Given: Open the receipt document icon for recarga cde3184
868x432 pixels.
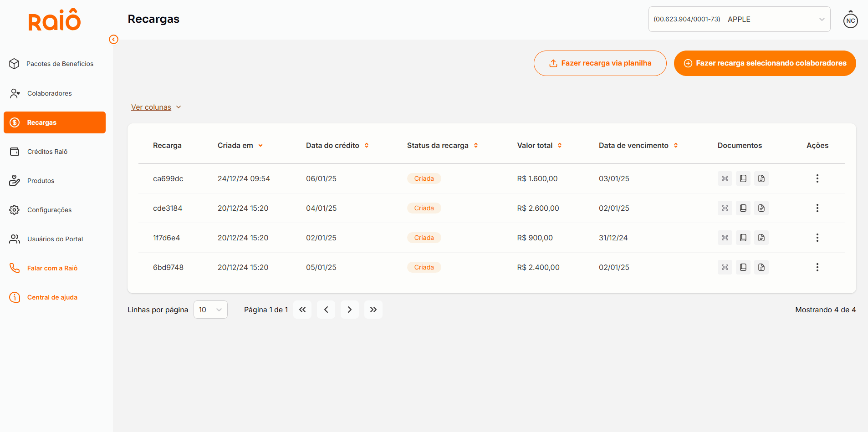Looking at the screenshot, I should (x=743, y=208).
